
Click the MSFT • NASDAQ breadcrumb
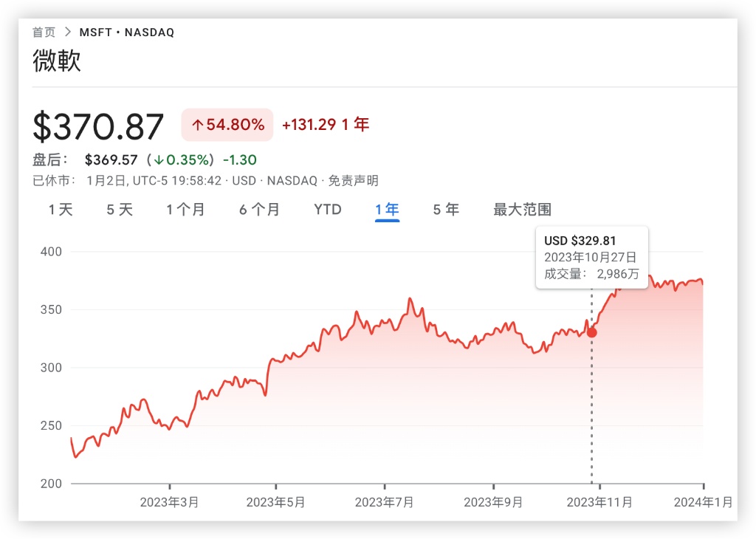127,32
